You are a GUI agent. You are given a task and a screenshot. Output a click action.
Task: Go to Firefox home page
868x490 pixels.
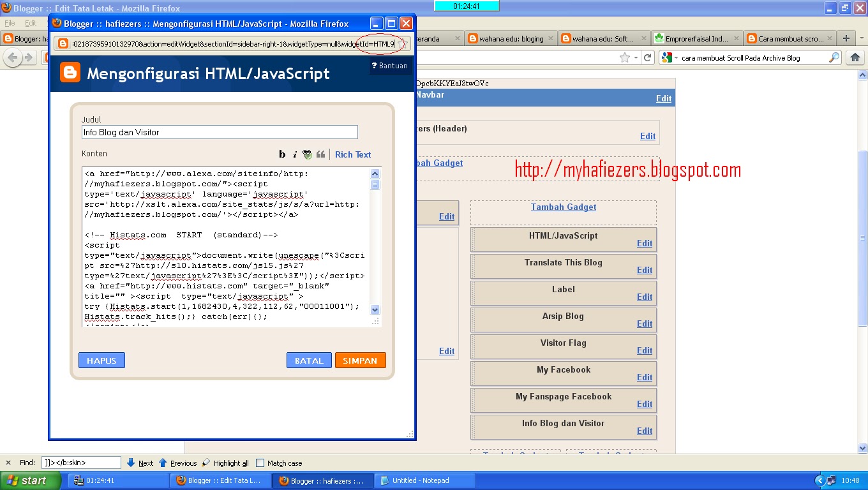pos(855,57)
